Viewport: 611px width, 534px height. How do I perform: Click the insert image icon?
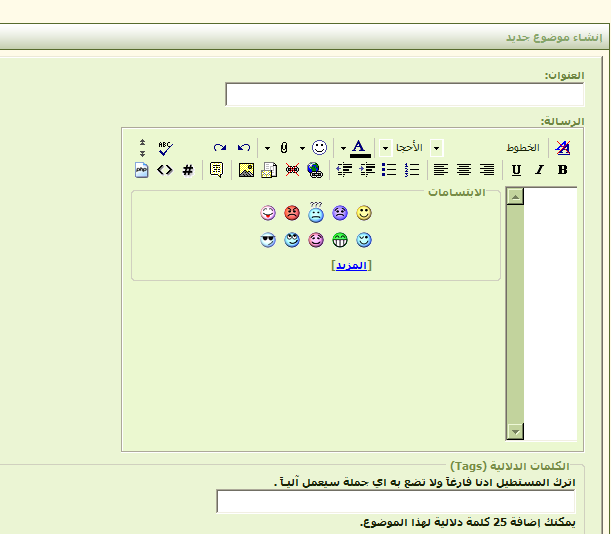coord(246,170)
